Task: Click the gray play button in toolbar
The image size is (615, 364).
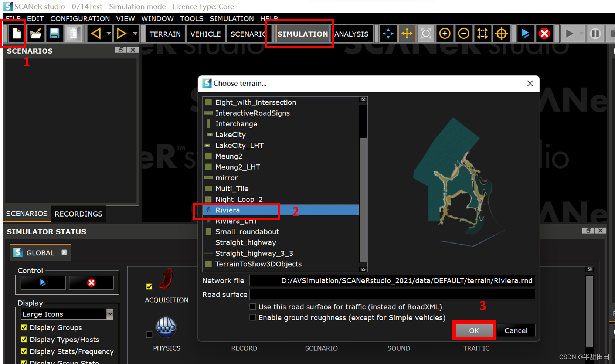Action: 569,34
